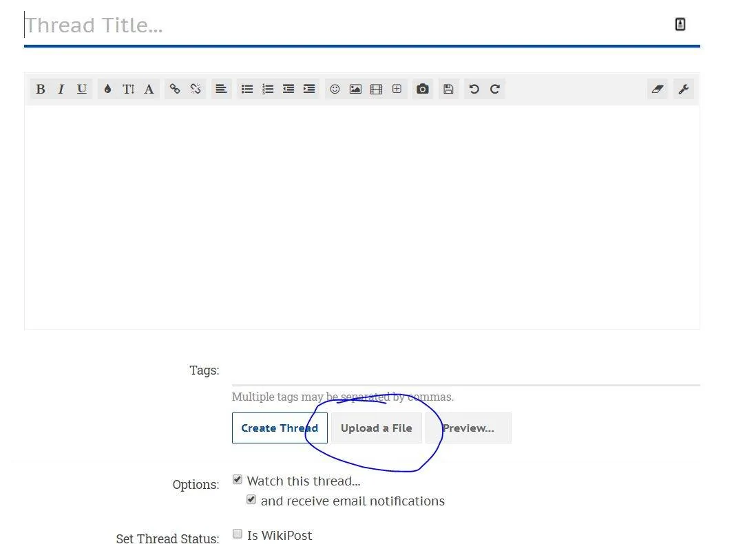Remove link with the unlink icon

pos(196,90)
